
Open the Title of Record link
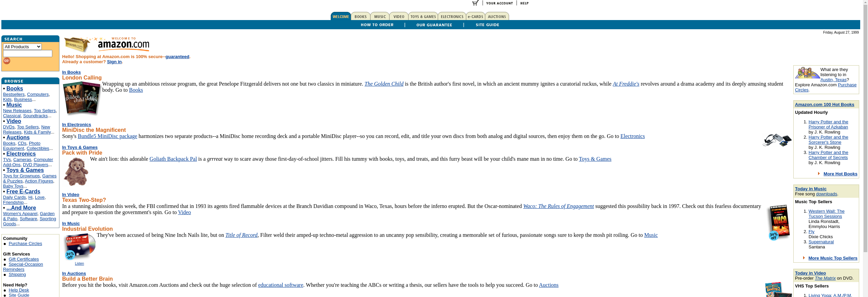[x=241, y=235]
